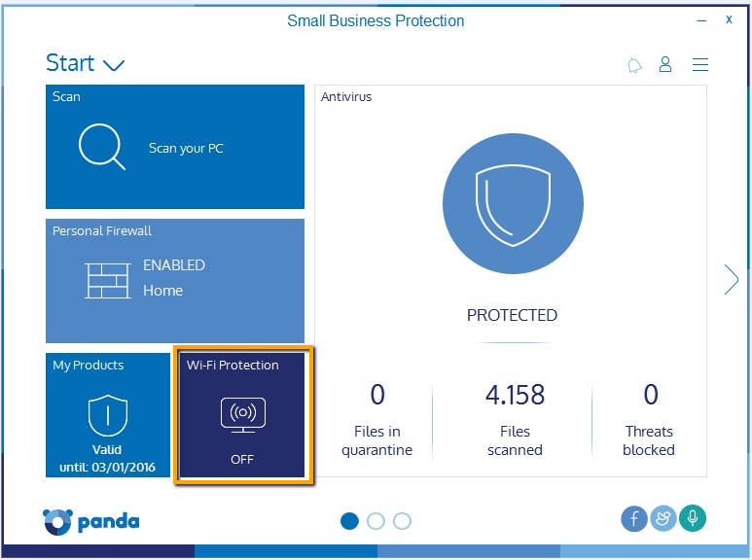The height and width of the screenshot is (560, 752).
Task: Open the user account icon
Action: tap(665, 64)
